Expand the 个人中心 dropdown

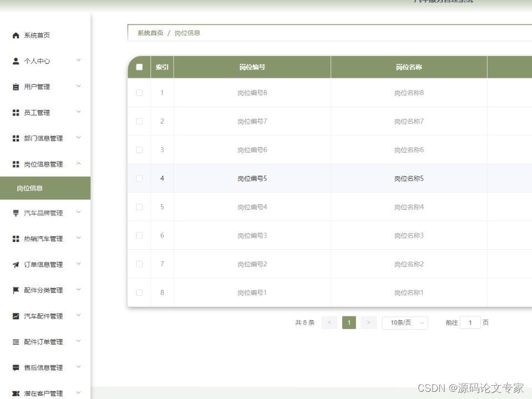(x=79, y=60)
